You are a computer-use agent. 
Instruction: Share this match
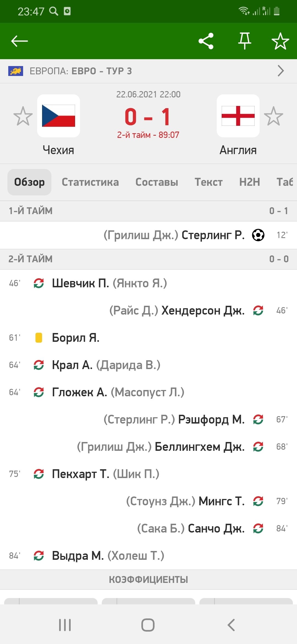coord(206,41)
